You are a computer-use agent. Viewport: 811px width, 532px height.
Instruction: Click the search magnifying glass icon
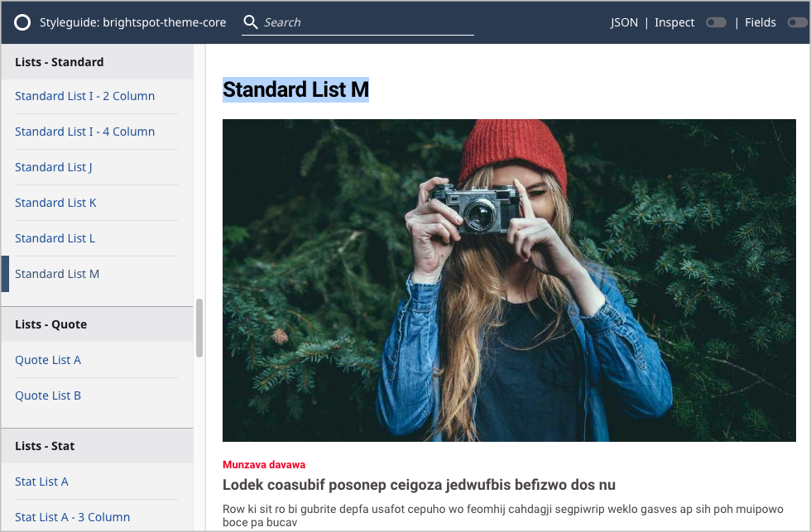coord(250,22)
